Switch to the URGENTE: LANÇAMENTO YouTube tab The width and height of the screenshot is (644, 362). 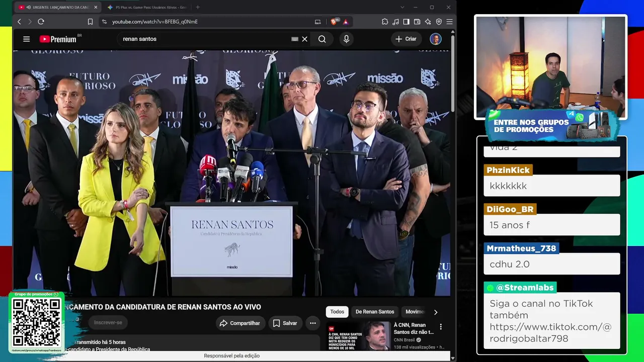pos(57,8)
